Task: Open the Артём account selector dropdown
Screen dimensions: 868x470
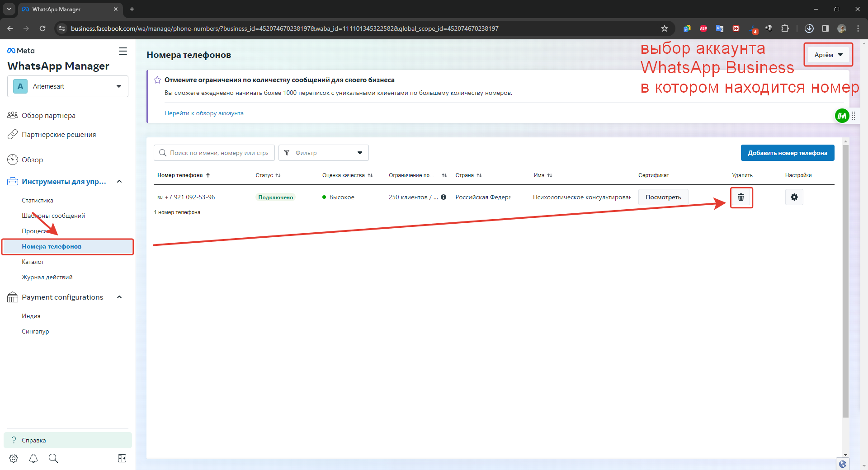Action: (828, 55)
